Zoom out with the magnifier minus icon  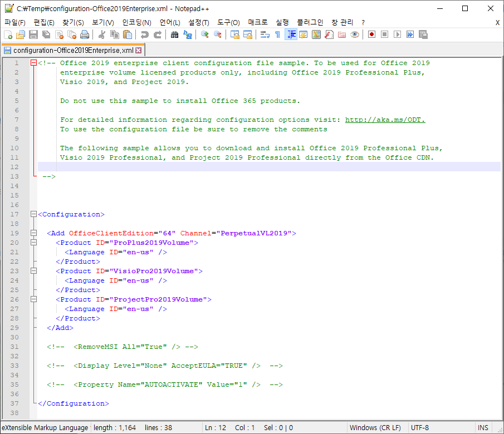[218, 34]
